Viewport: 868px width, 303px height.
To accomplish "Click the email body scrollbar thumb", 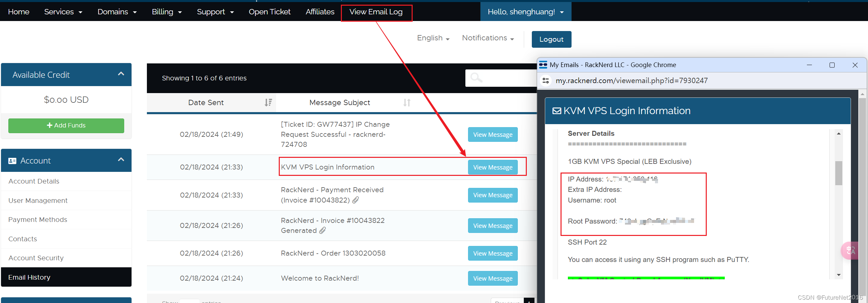I will [839, 173].
